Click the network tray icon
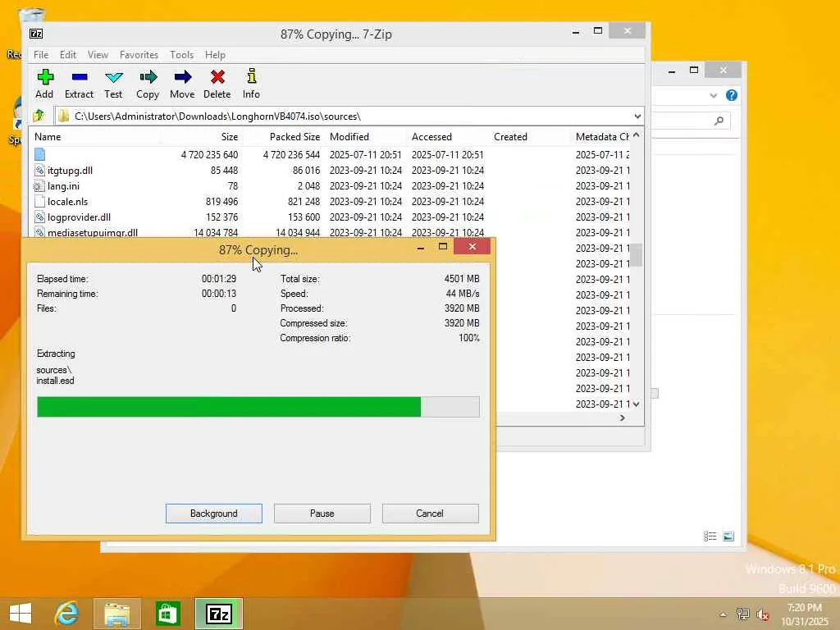Viewport: 840px width, 630px height. (x=742, y=614)
